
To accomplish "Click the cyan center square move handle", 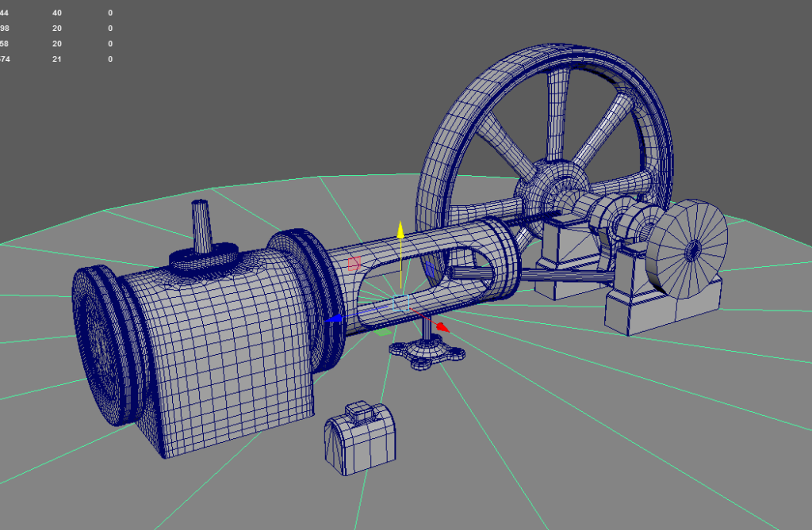I will click(400, 303).
